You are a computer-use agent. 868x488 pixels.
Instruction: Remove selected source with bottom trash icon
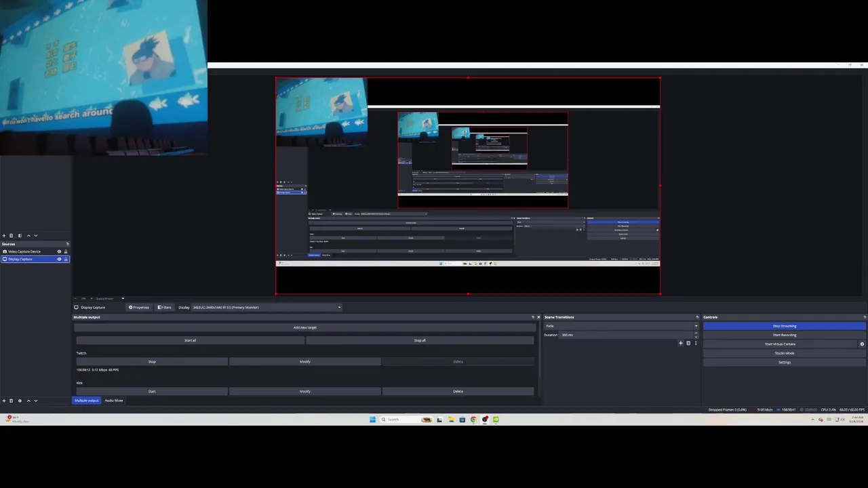pos(11,401)
